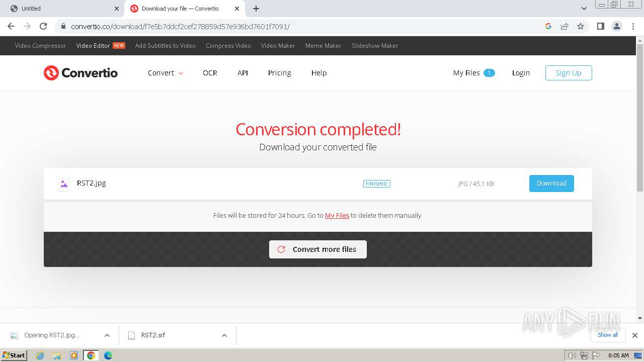Open Microsoft Edge from taskbar

[x=108, y=355]
